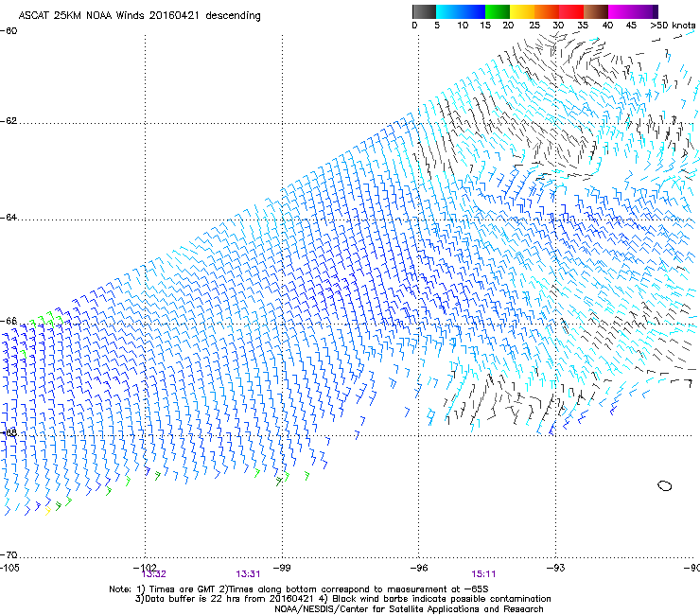This screenshot has height=615, width=700.
Task: Select the gray 0-5 knots legend swatch
Action: click(x=424, y=11)
